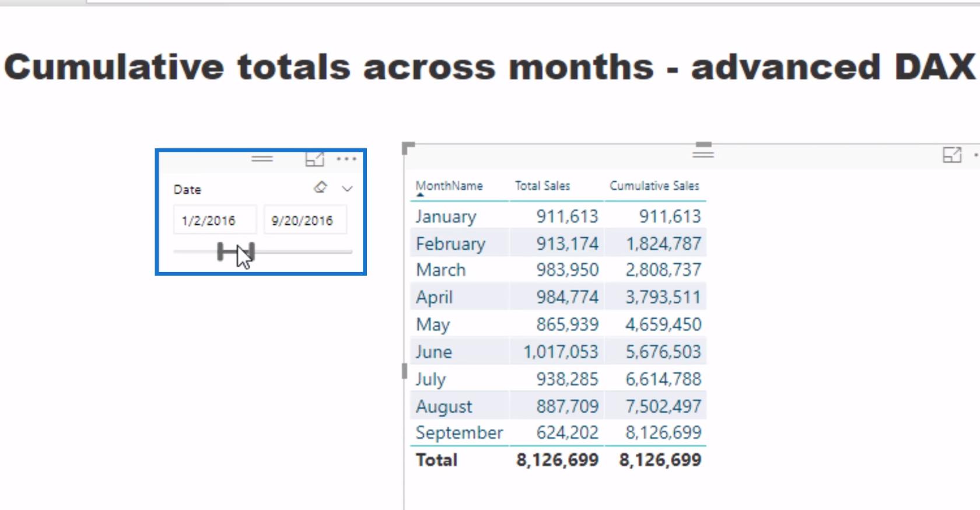Click the Total row label

pos(436,460)
